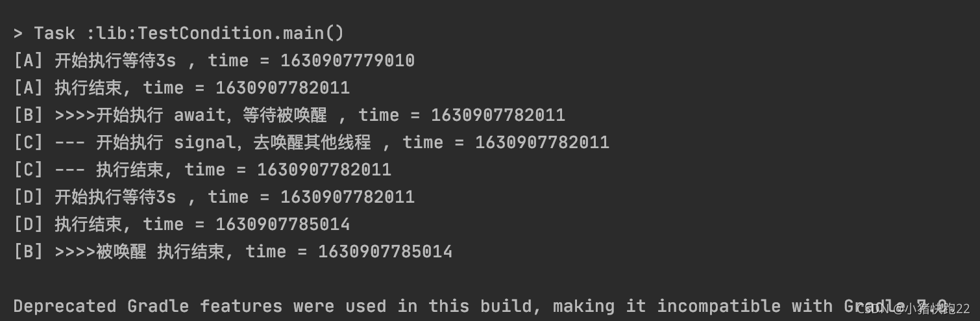
Task: Click the word incompatible in the Gradle warning
Action: tap(718, 306)
